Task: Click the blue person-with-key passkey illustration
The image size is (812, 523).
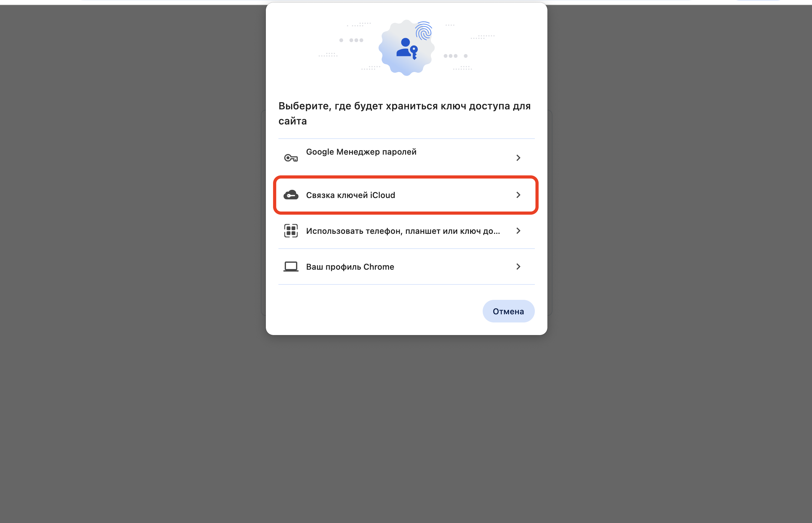Action: click(x=407, y=49)
